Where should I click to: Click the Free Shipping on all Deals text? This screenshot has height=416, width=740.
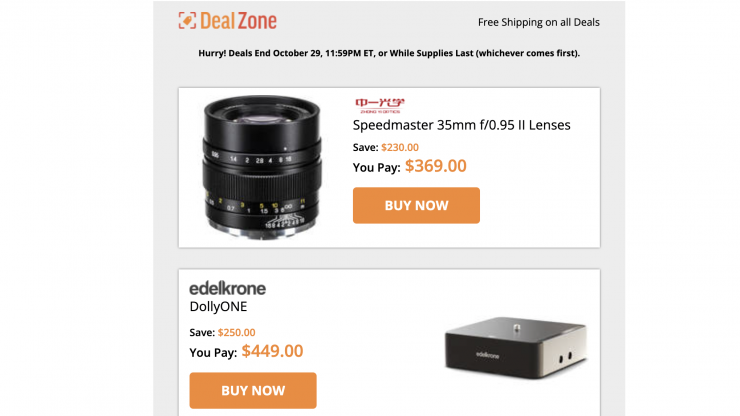coord(538,22)
